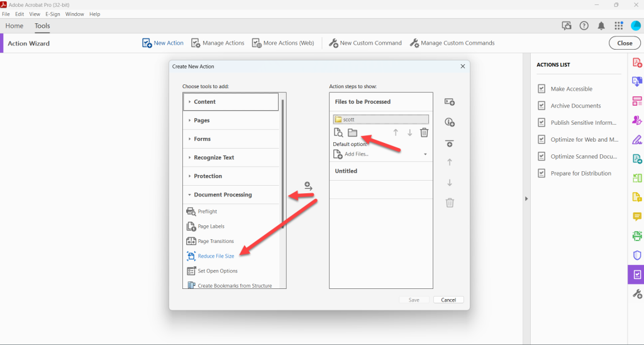Viewport: 644px width, 345px height.
Task: Cancel the Create New Action dialog
Action: pos(448,300)
